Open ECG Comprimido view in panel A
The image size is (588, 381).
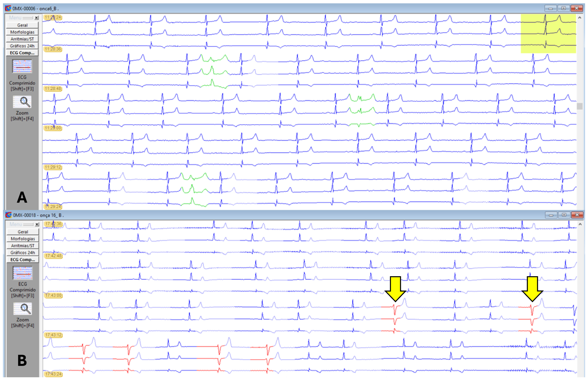(22, 66)
